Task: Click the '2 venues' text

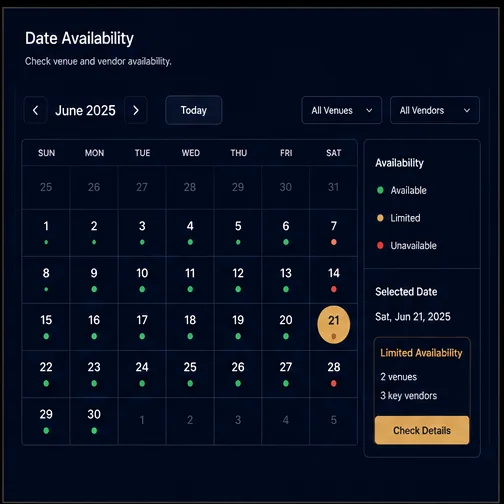Action: pos(399,377)
